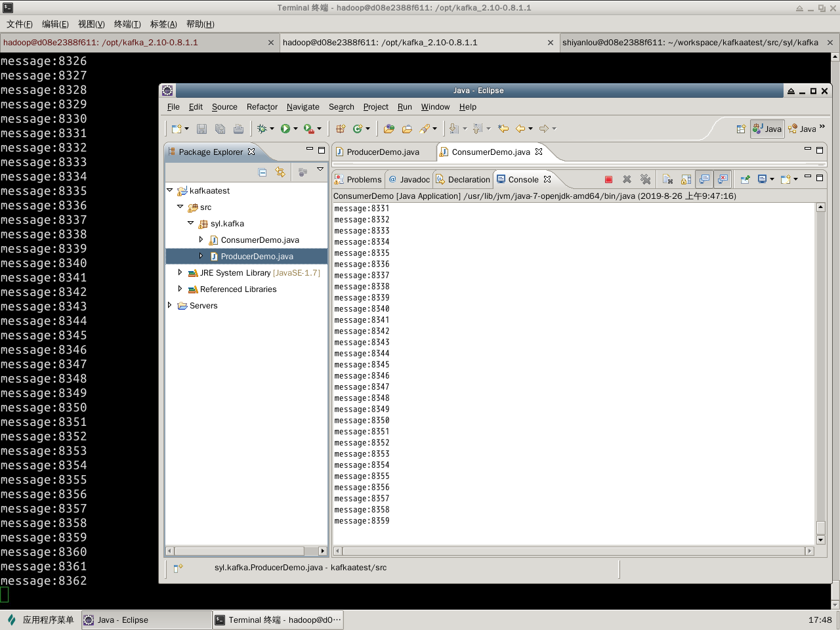Click Terminal 终端 taskbar button
840x630 pixels.
[x=278, y=619]
